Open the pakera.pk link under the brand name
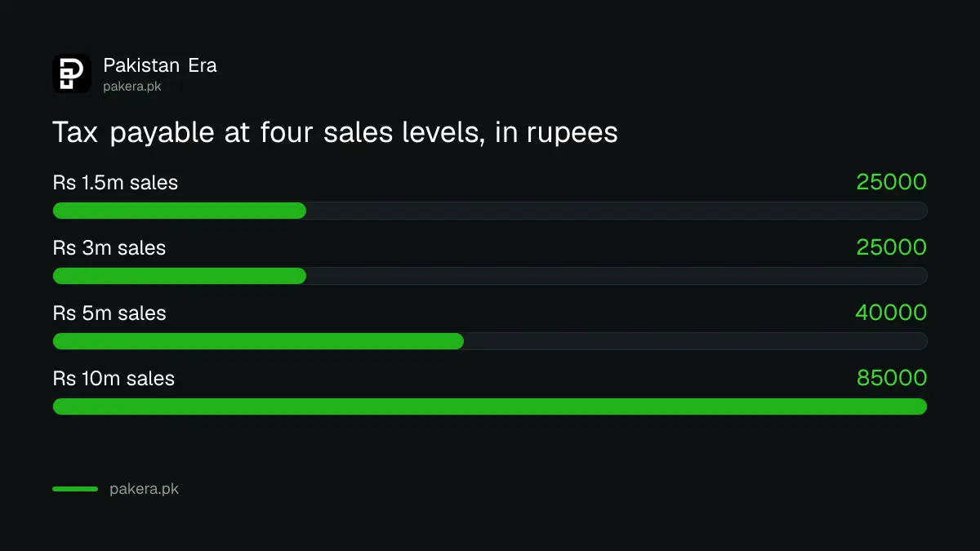The image size is (980, 551). coord(132,86)
